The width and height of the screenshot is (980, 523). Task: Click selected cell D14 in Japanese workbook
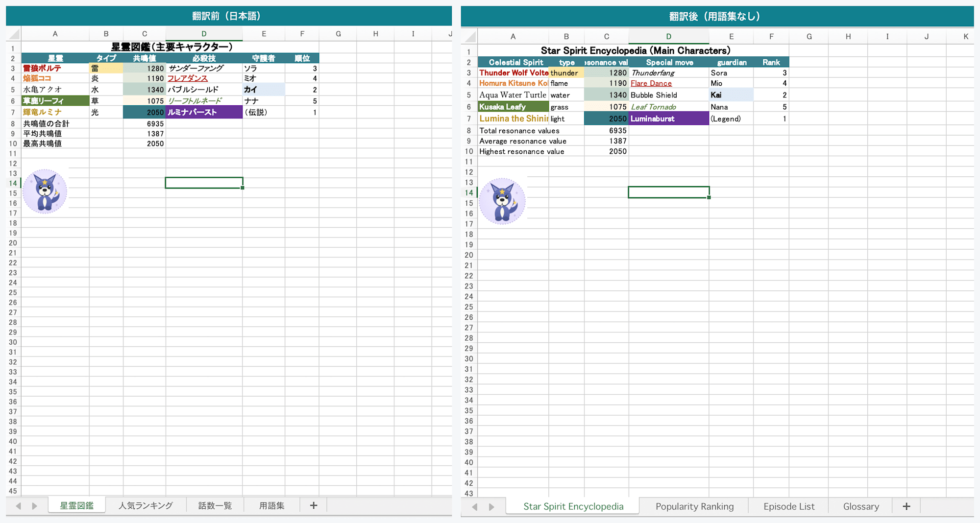tap(204, 183)
